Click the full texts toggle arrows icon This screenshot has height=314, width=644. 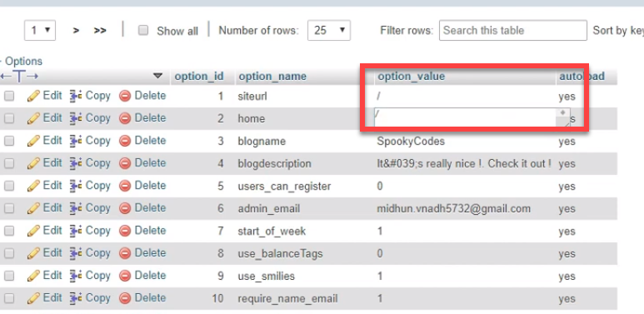point(19,77)
